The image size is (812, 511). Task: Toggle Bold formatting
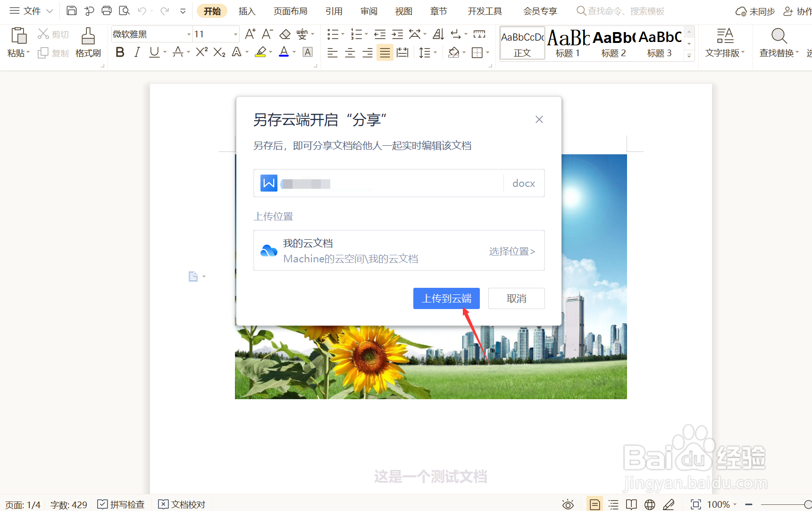click(120, 52)
